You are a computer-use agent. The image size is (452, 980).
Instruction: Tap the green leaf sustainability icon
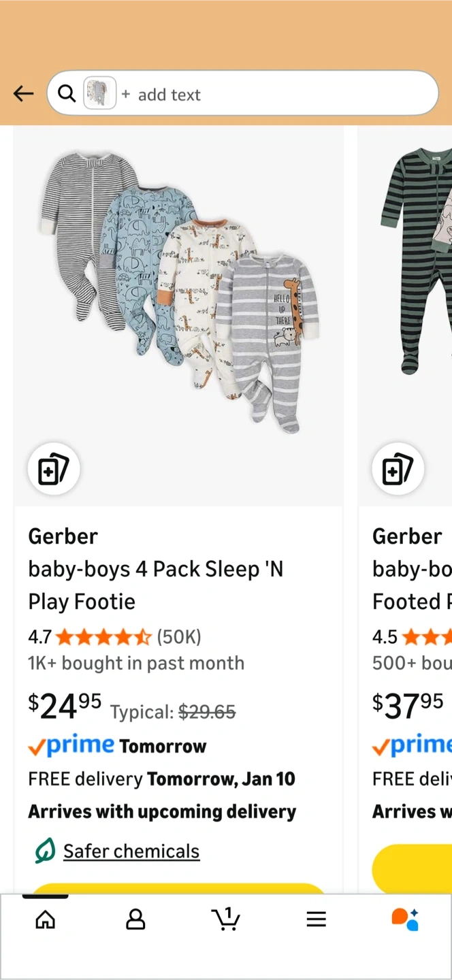pyautogui.click(x=45, y=851)
